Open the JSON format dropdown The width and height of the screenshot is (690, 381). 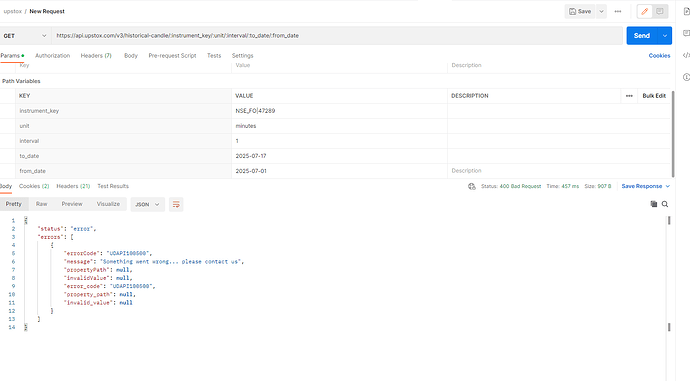click(x=147, y=204)
